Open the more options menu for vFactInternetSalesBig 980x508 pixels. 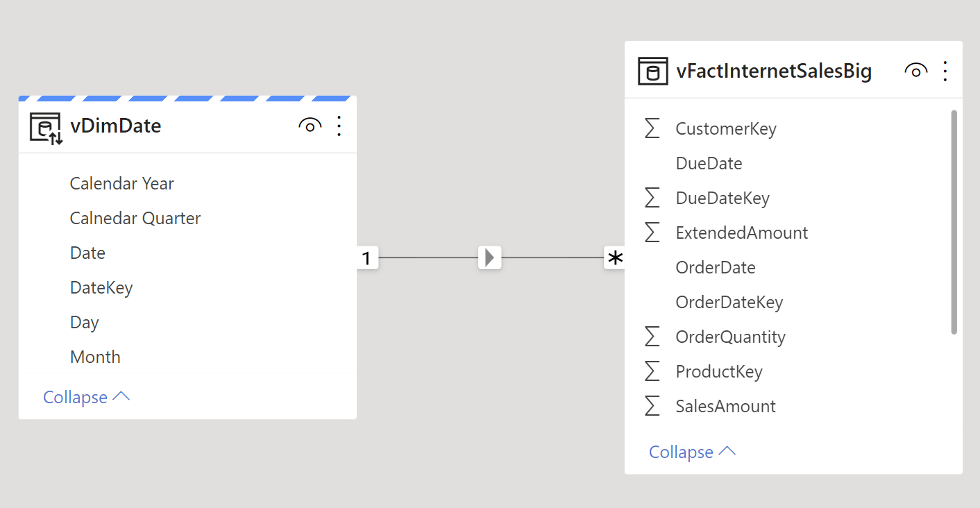(x=945, y=70)
